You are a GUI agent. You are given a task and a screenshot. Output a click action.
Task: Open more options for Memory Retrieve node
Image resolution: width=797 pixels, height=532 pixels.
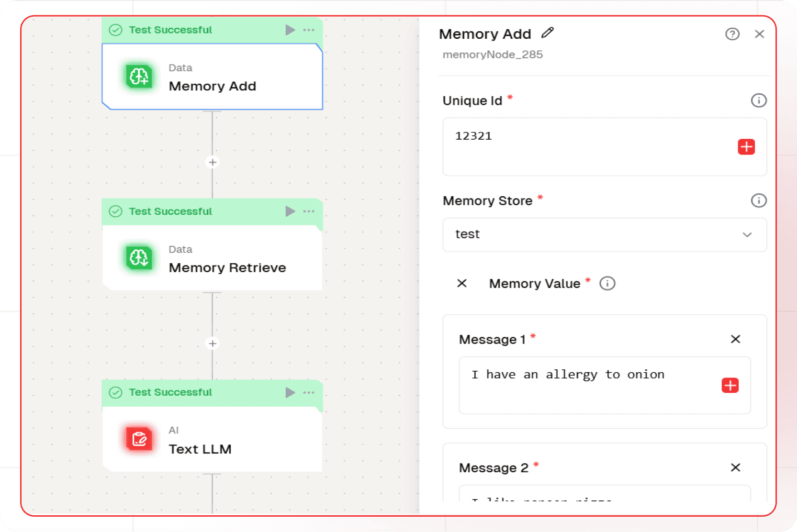[x=309, y=211]
